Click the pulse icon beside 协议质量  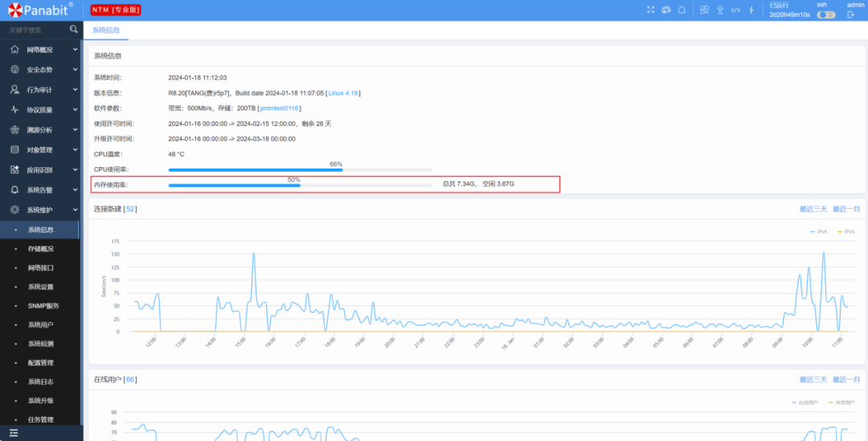pyautogui.click(x=15, y=109)
